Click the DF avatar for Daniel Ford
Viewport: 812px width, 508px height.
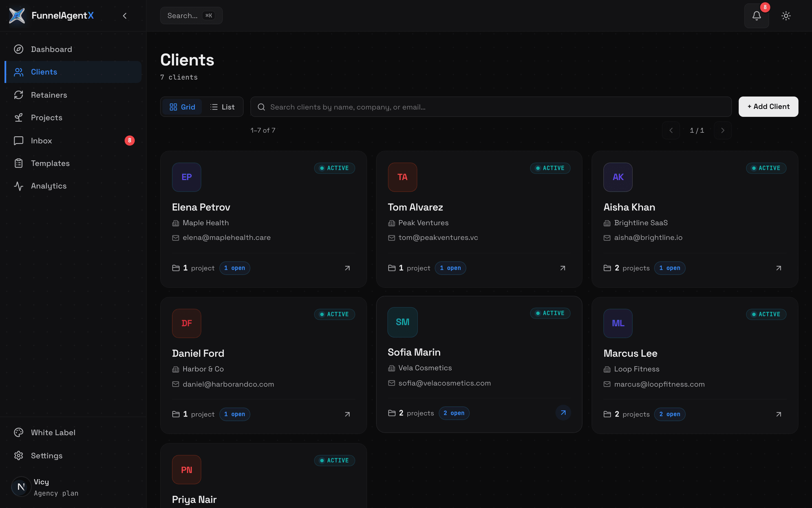click(187, 323)
